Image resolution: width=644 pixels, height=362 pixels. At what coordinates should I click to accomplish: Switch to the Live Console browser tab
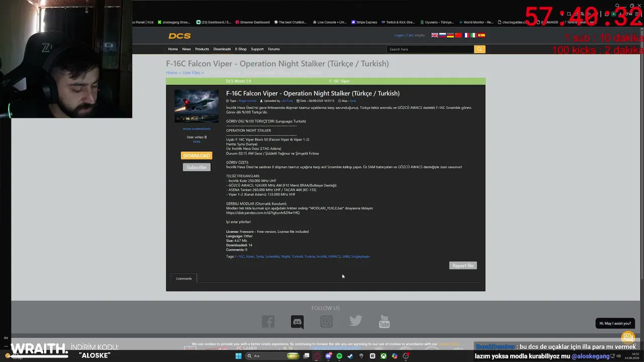pyautogui.click(x=330, y=22)
